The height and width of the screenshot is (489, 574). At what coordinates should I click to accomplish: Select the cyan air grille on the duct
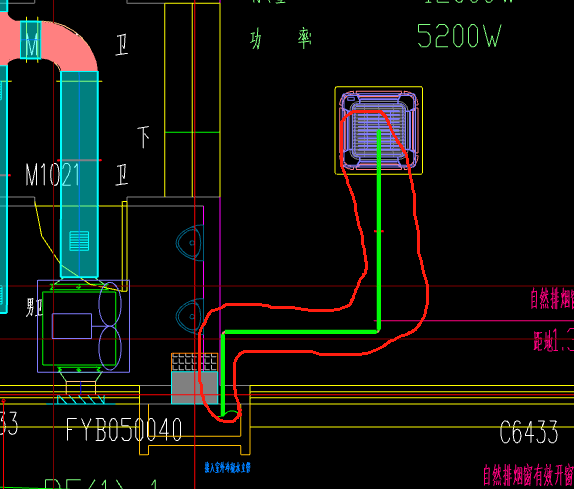point(79,241)
